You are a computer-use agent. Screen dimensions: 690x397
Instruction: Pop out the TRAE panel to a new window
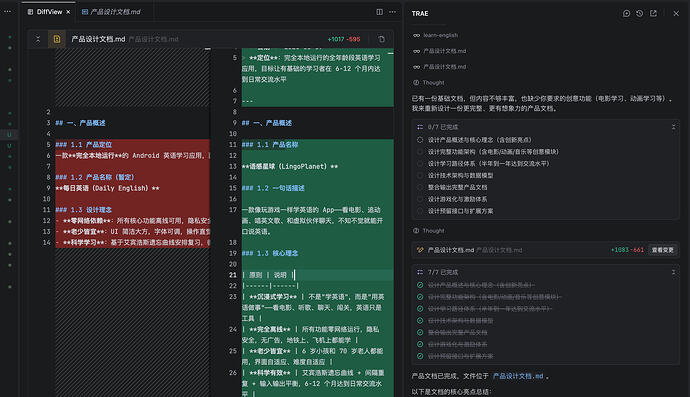click(x=653, y=14)
